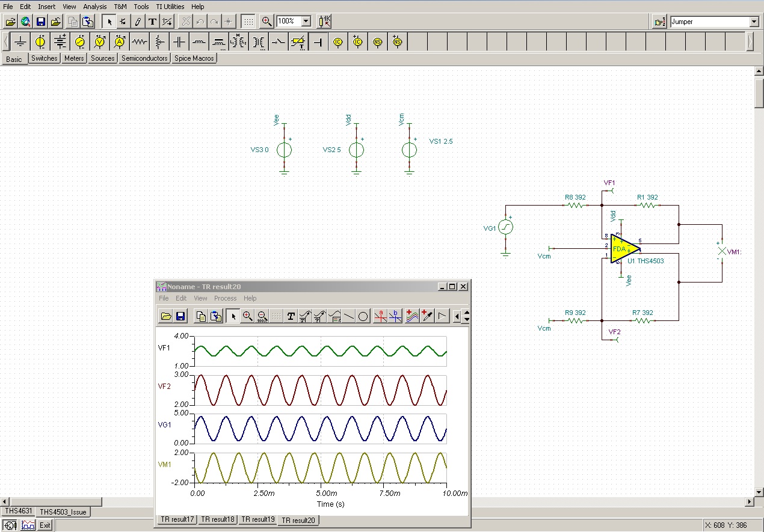
Task: Select the VG1 generator in schematic
Action: (506, 227)
